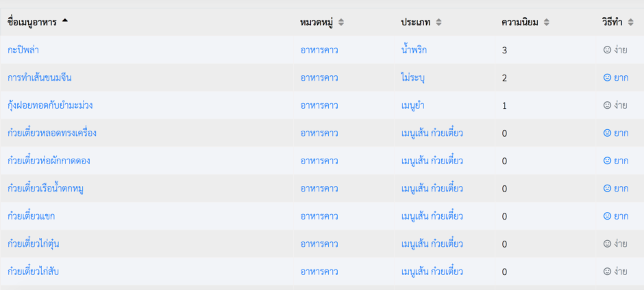Open the ก๋วยเตี๋ยวไก่สับ recipe link
This screenshot has height=290, width=644.
point(33,272)
